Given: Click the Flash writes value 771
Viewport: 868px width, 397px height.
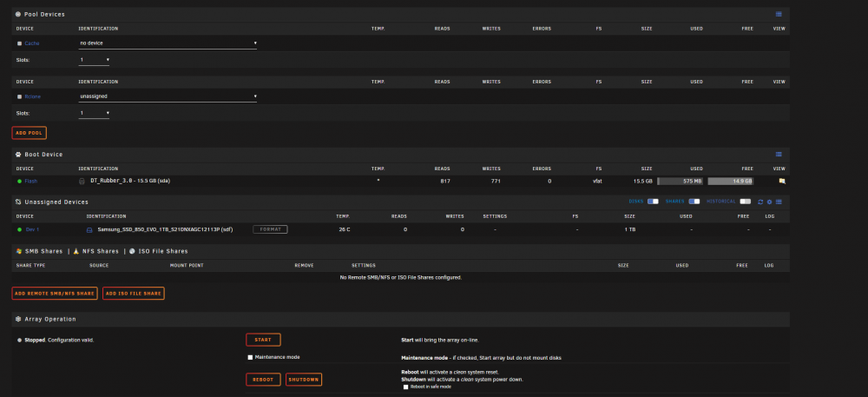Looking at the screenshot, I should pyautogui.click(x=496, y=181).
